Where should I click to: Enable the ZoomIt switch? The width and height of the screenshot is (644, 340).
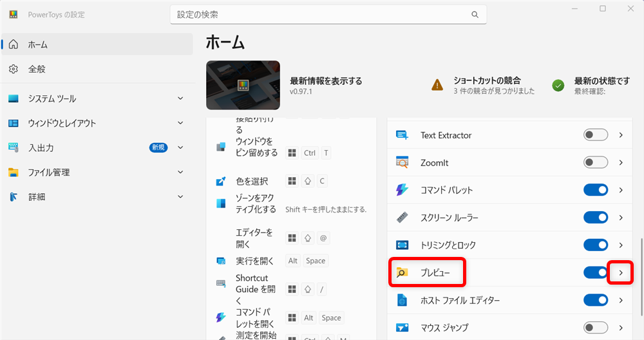pos(596,162)
